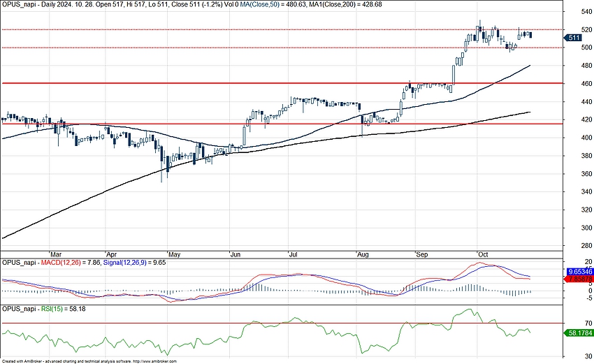The image size is (594, 364).
Task: Click the current price tag showing 511
Action: pyautogui.click(x=573, y=38)
